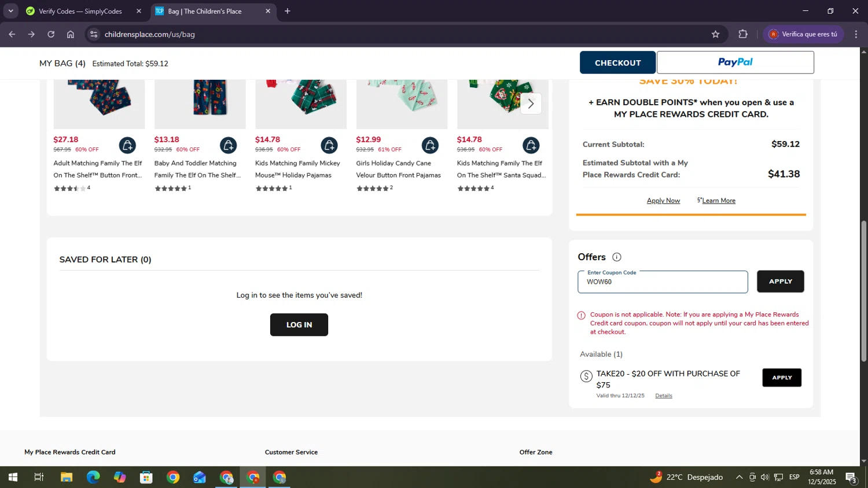868x488 pixels.
Task: Apply the WOW60 coupon code
Action: click(x=780, y=282)
